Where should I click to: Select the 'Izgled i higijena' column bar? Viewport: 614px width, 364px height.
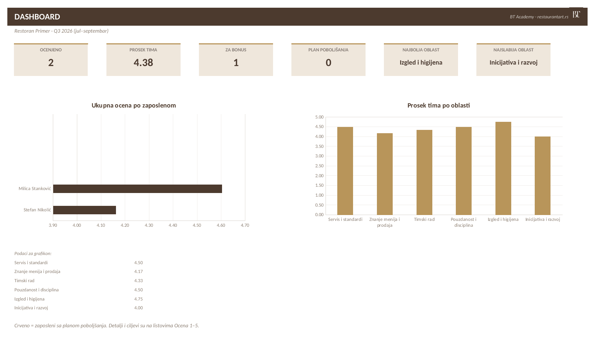pyautogui.click(x=503, y=168)
